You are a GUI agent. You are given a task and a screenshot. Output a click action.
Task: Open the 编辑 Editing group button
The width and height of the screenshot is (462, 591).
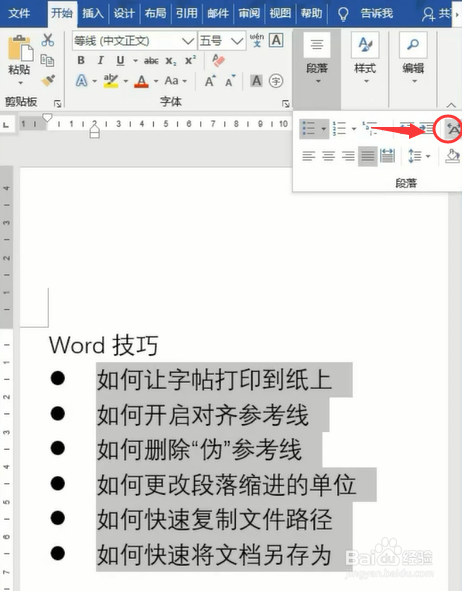point(413,58)
